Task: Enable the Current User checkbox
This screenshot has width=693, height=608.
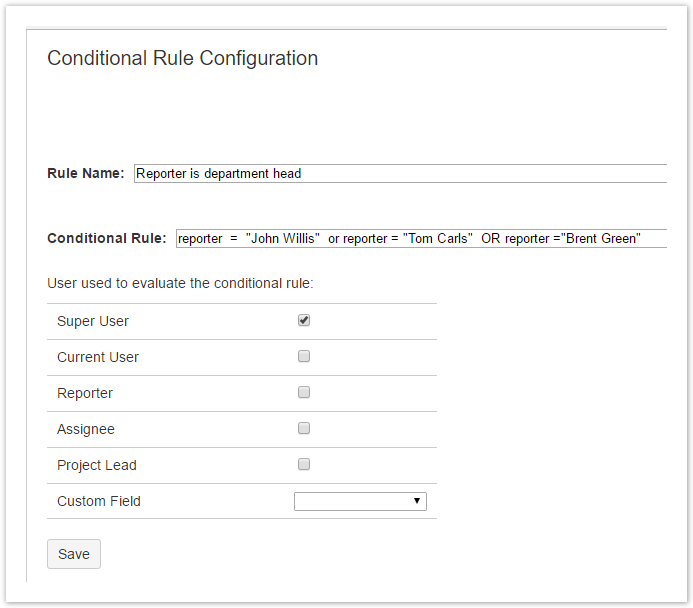Action: point(304,357)
